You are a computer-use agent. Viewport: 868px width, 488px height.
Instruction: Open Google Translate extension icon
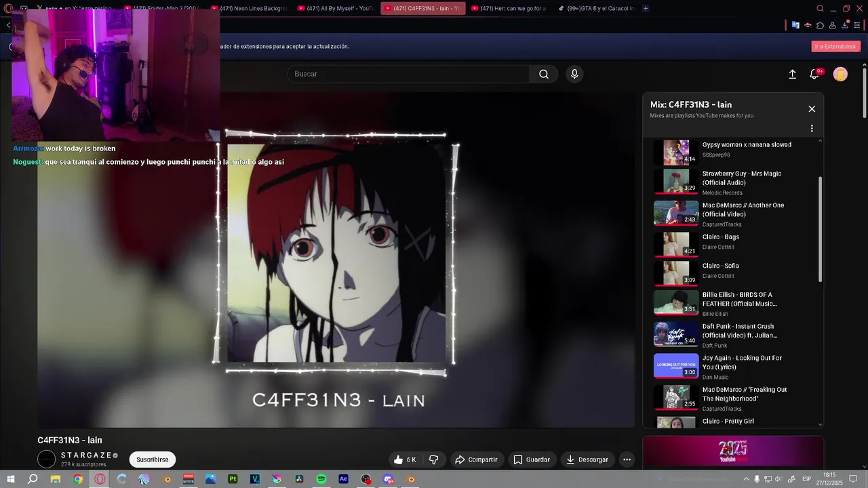click(795, 25)
